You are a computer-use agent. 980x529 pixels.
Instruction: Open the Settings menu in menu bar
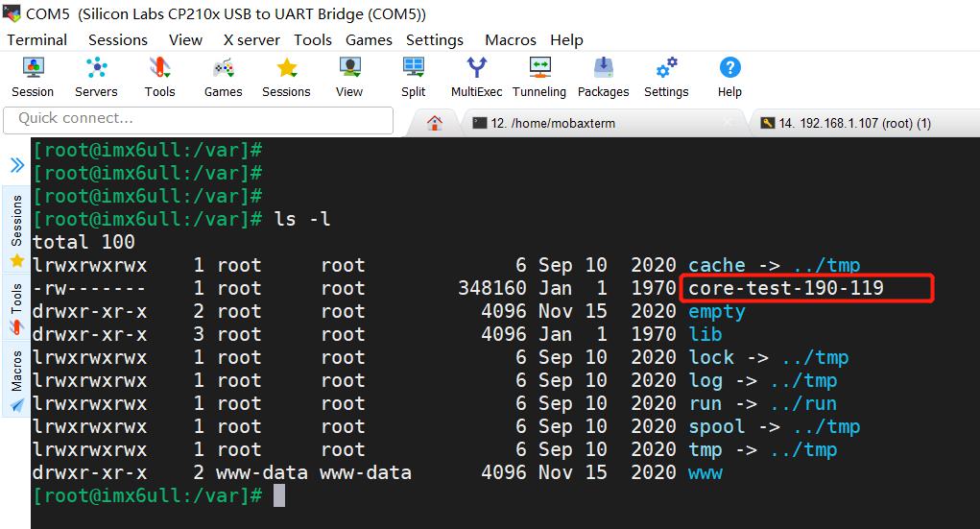[x=435, y=40]
